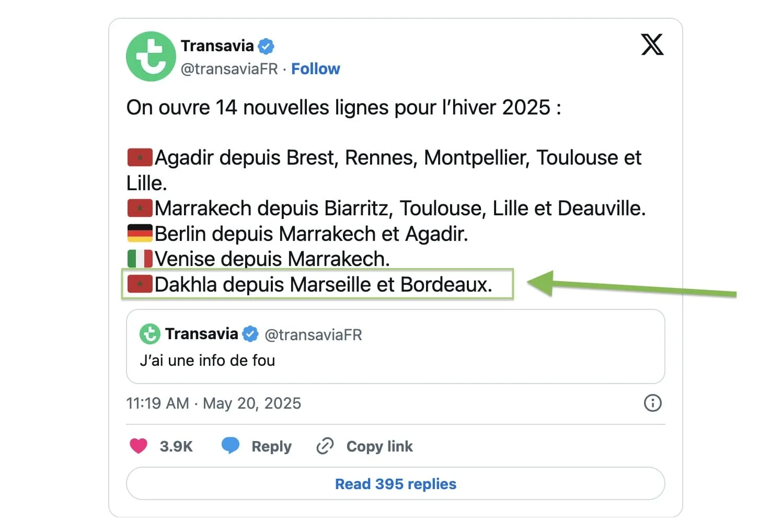
Task: Click the highlighted Dakhla depuis Marseille line
Action: 317,284
